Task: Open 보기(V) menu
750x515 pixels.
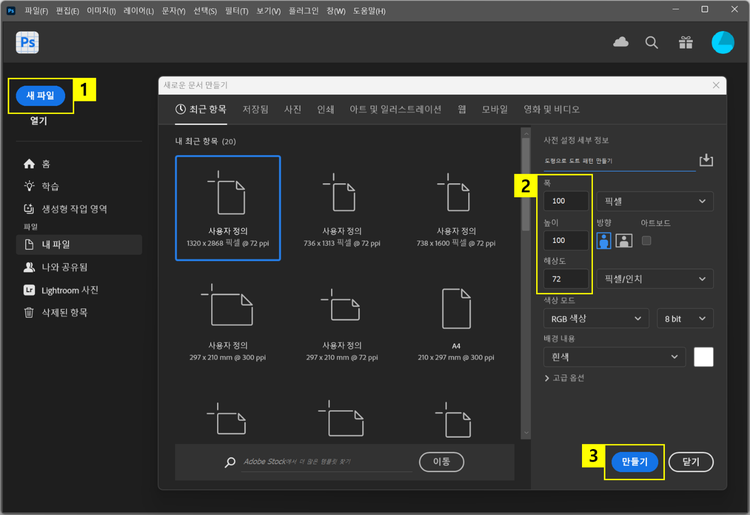Action: click(x=268, y=11)
